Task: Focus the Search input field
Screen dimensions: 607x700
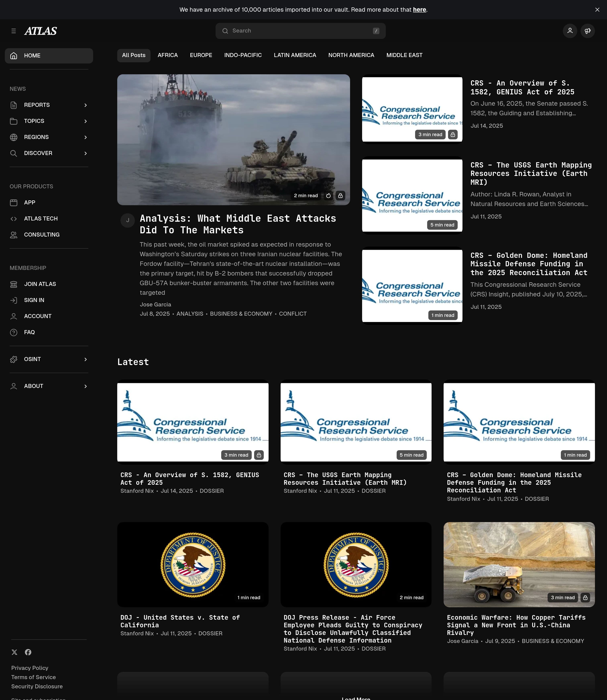Action: click(300, 31)
